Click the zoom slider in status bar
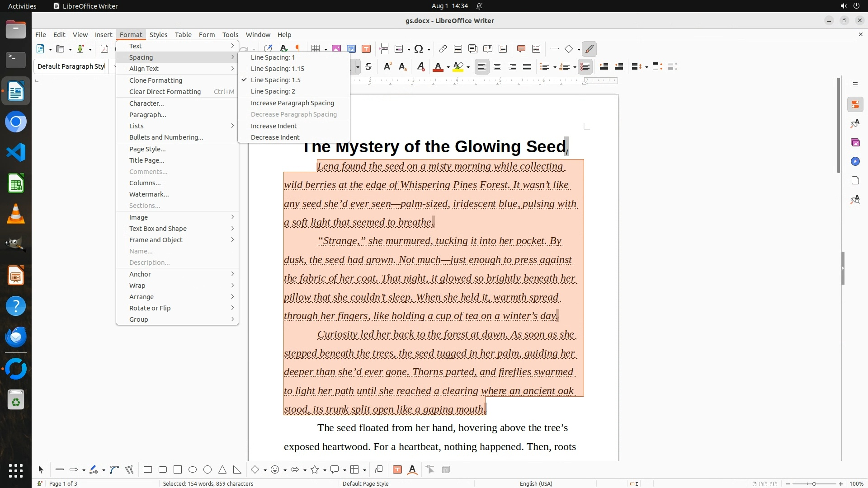The width and height of the screenshot is (868, 488). 814,484
